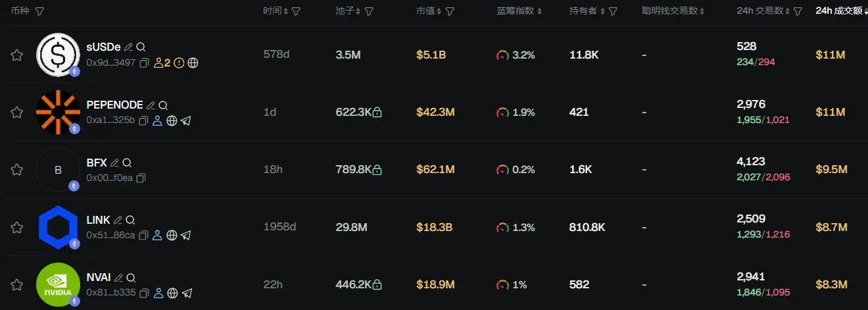Edit the NVAI token label
868x310 pixels.
click(x=119, y=278)
